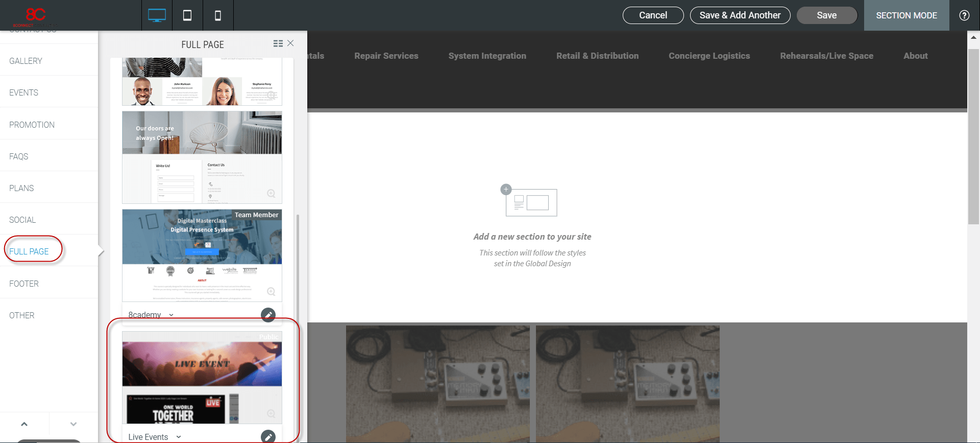Open Repair Services nav link

pos(386,56)
